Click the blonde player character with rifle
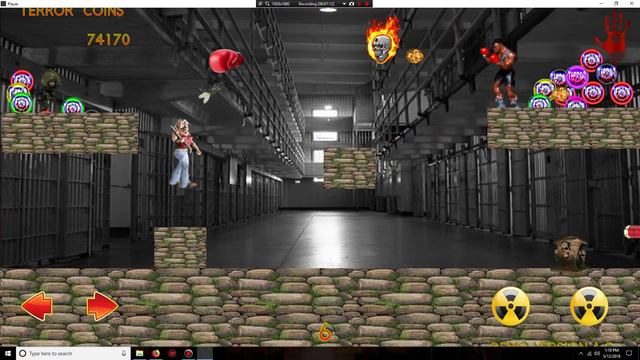640x360 pixels. pyautogui.click(x=184, y=153)
